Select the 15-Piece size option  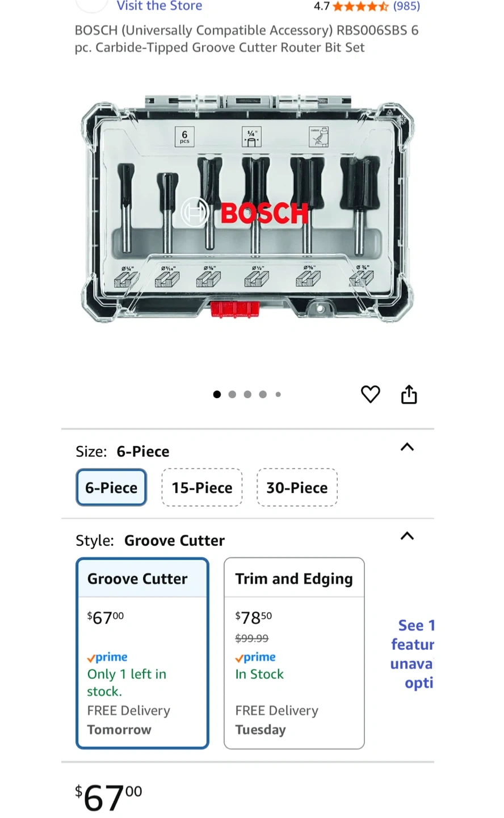(x=202, y=487)
